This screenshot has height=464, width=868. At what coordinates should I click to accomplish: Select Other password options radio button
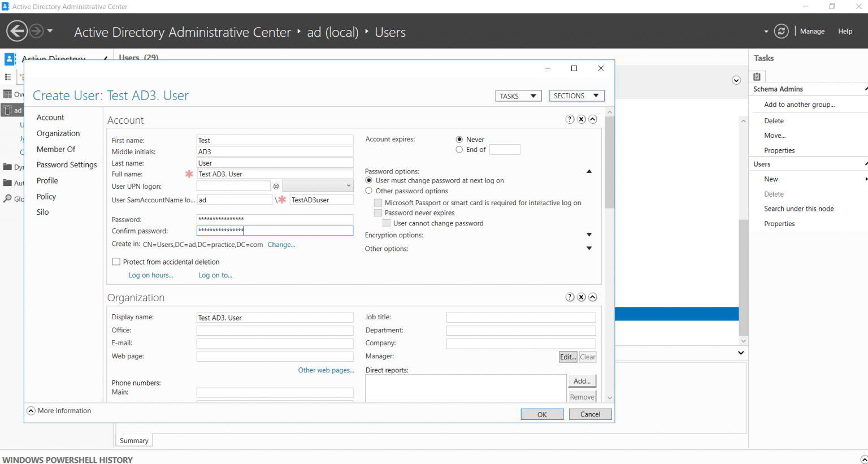369,191
